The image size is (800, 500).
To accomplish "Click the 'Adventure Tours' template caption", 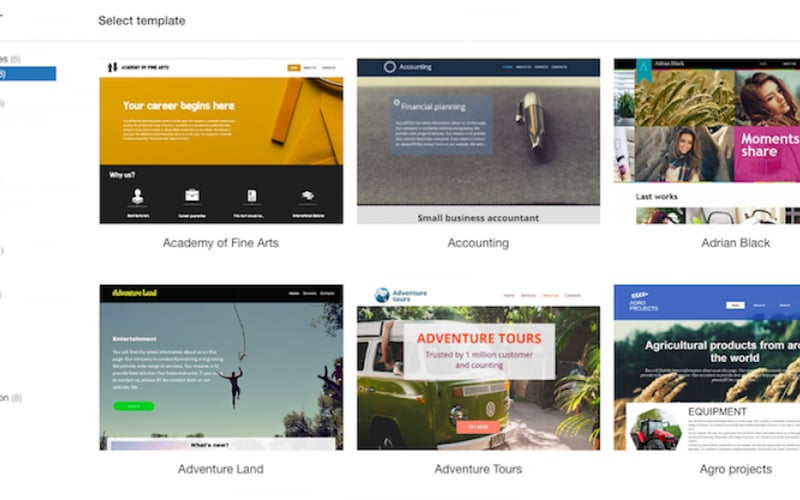I will (x=478, y=469).
